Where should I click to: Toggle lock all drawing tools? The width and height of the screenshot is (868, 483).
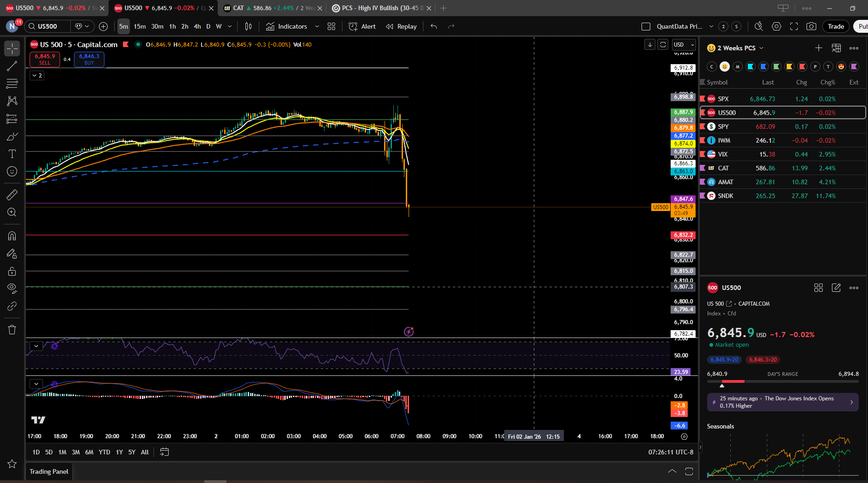point(12,271)
